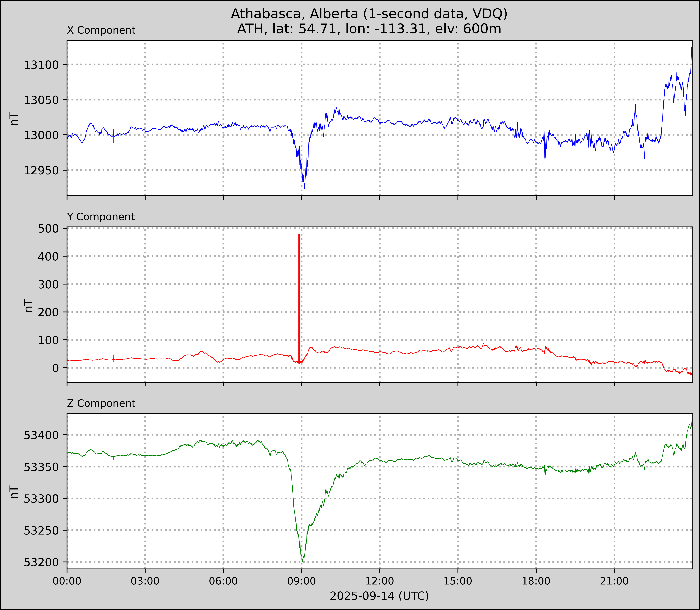Click the Y Component panel label
Image resolution: width=700 pixels, height=610 pixels.
(x=101, y=217)
